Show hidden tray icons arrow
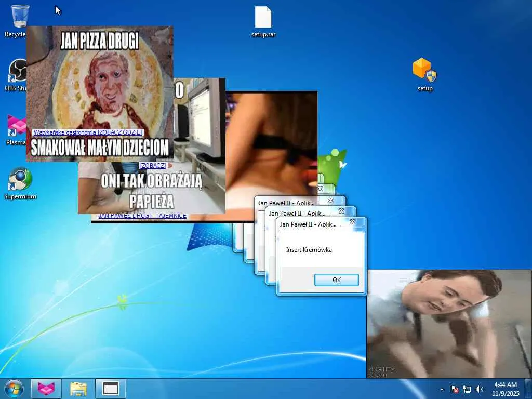This screenshot has width=532, height=399. coord(442,389)
